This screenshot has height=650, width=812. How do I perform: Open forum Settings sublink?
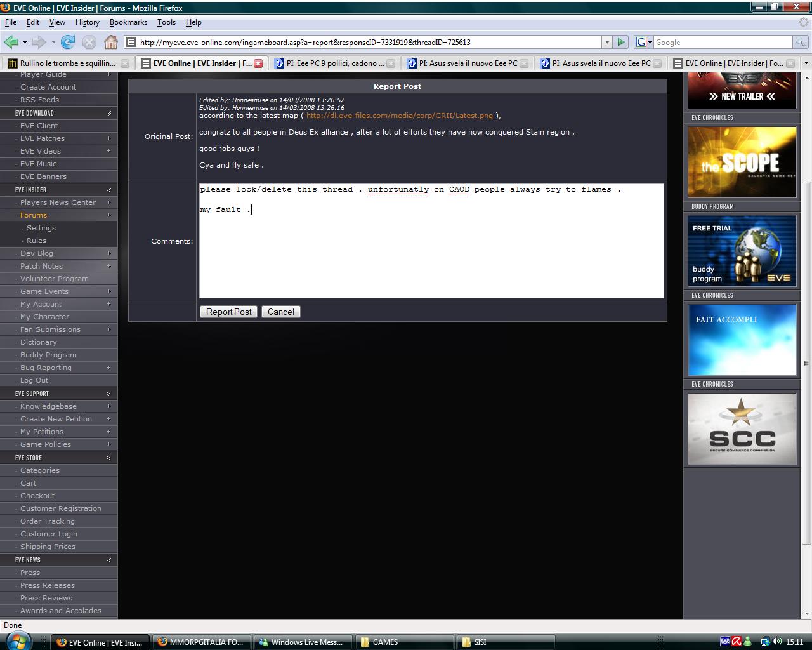click(41, 228)
